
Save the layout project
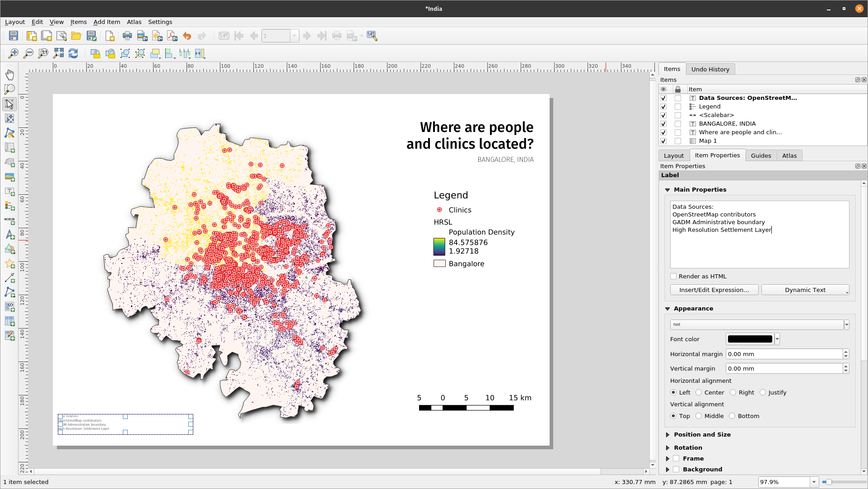pos(14,36)
